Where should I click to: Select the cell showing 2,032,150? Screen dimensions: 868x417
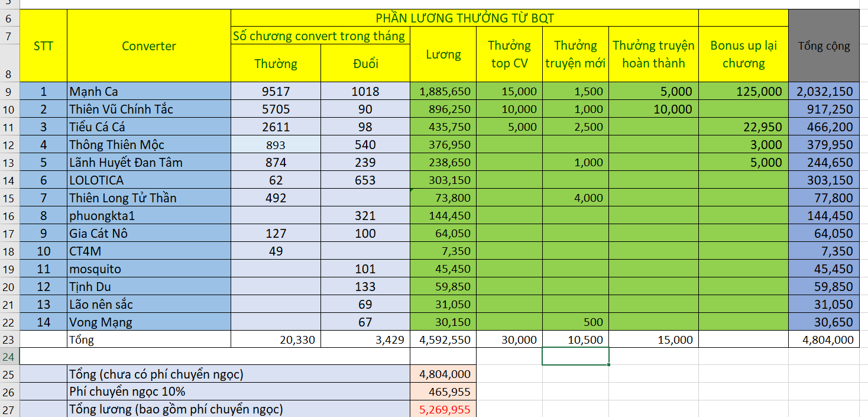[x=824, y=91]
